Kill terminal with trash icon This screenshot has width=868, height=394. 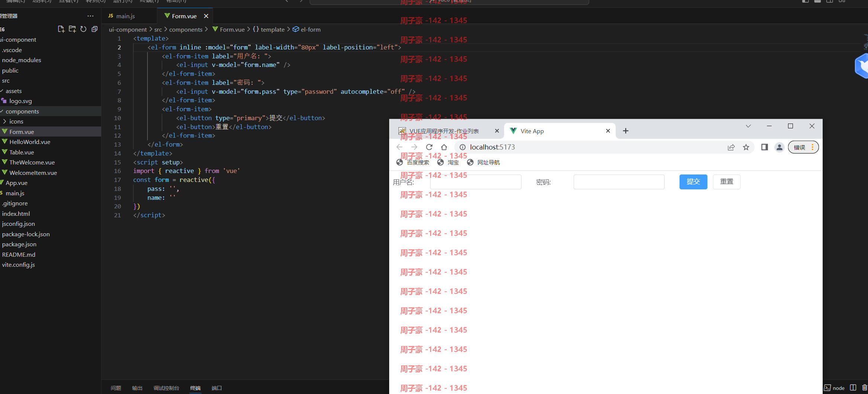(x=865, y=388)
